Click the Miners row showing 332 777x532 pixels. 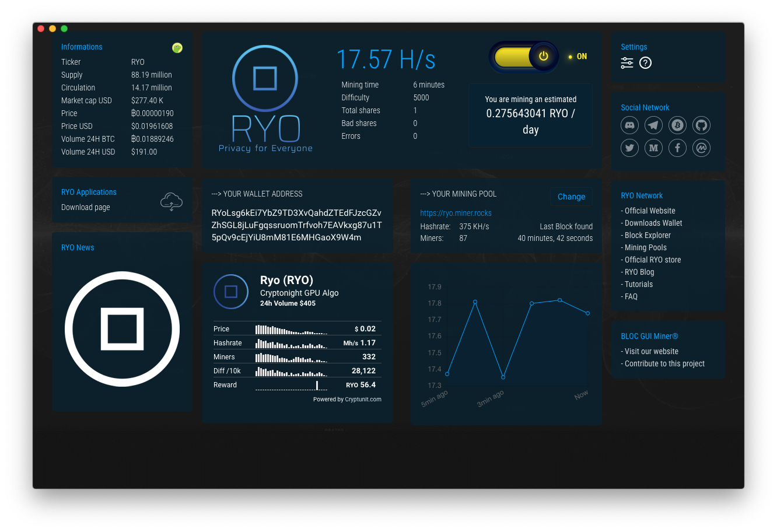[x=297, y=357]
